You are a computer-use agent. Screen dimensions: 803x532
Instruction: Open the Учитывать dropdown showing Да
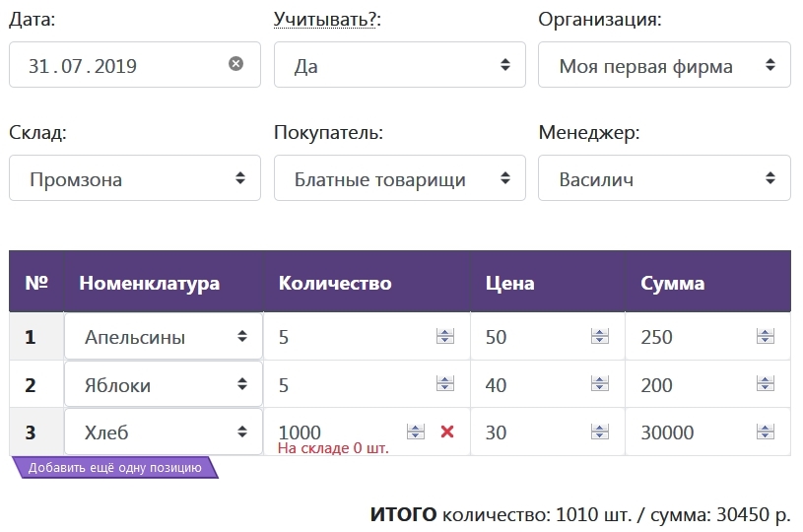click(x=401, y=66)
